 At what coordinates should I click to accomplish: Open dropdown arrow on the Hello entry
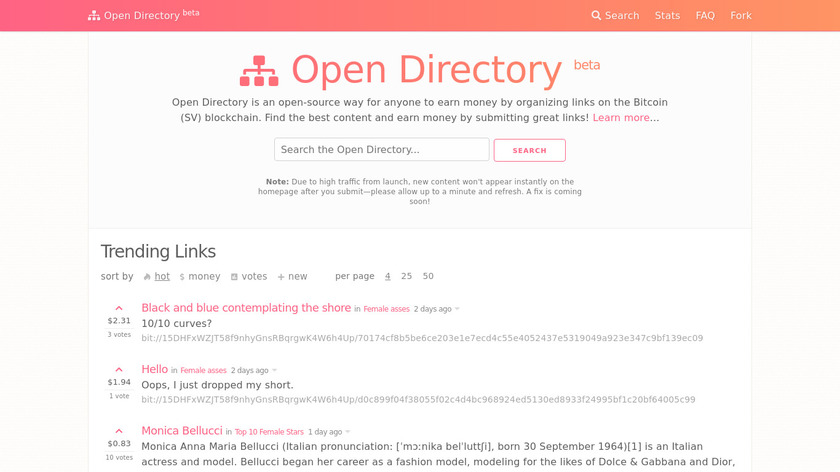pyautogui.click(x=274, y=370)
